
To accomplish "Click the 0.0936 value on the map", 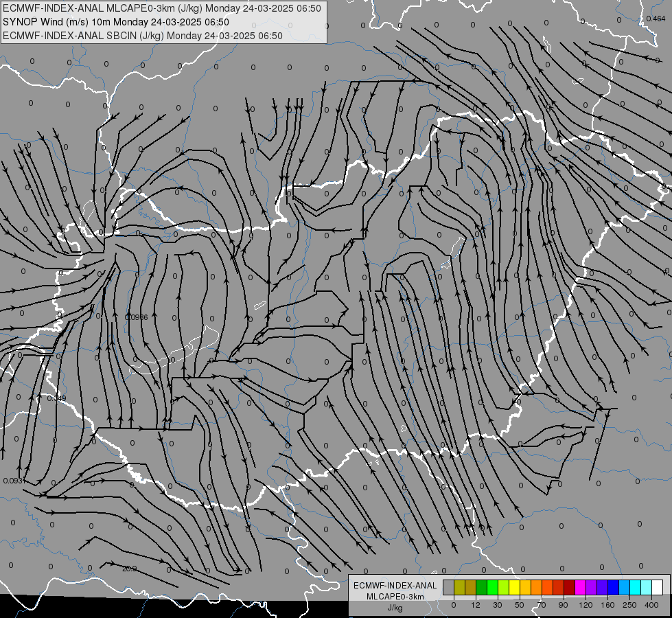I will [137, 317].
